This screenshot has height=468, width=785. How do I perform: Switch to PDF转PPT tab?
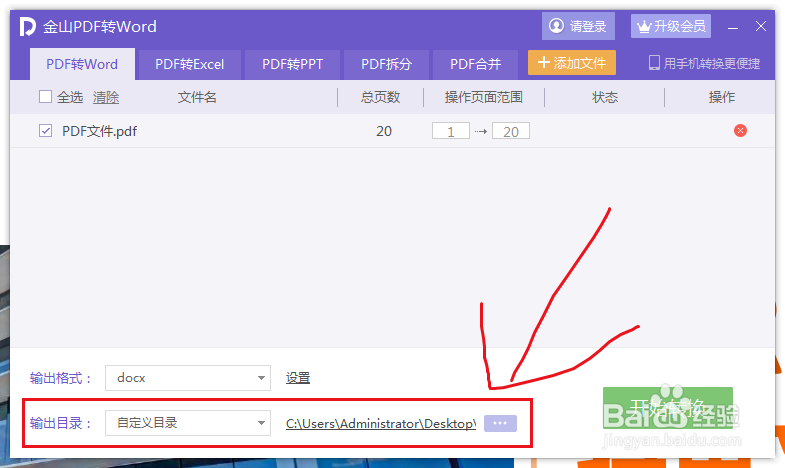point(292,64)
